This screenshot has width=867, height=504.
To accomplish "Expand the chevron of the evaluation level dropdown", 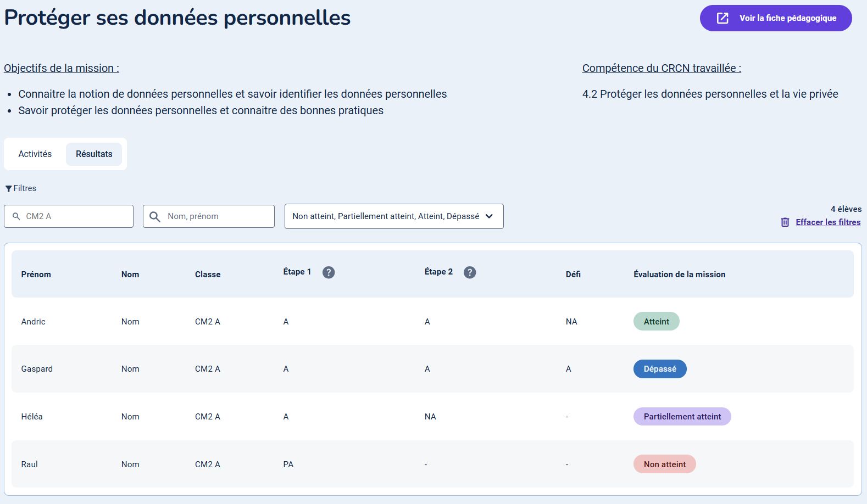I will click(x=489, y=216).
